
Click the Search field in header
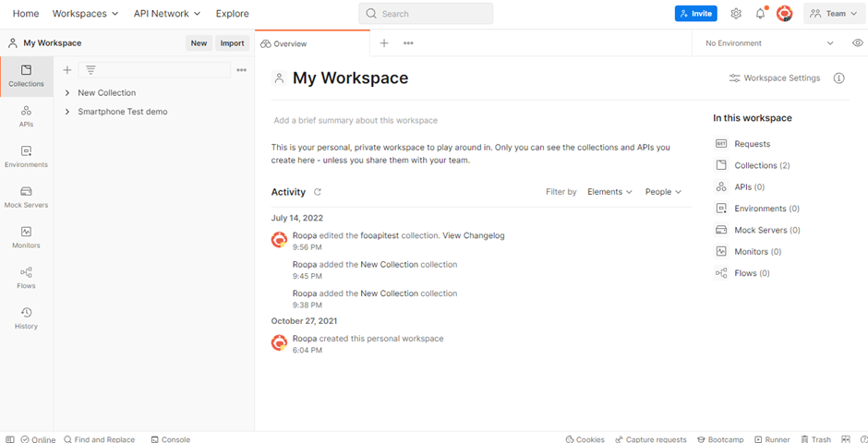point(426,14)
